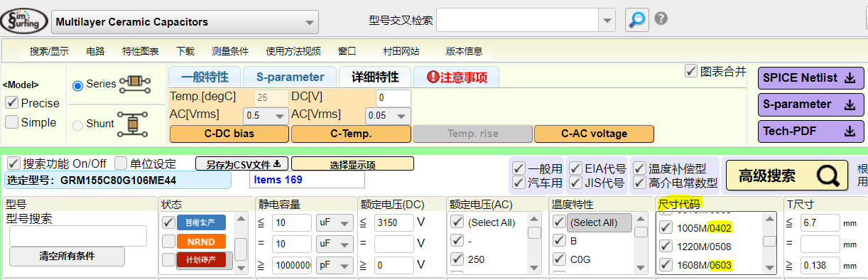Switch to the S-parameter tab
The height and width of the screenshot is (280, 868).
(290, 77)
